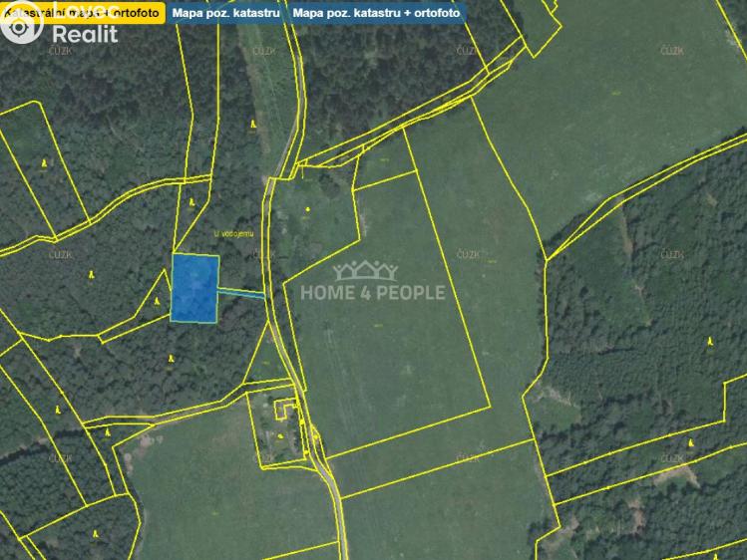The width and height of the screenshot is (747, 560).
Task: Click the circular location target icon
Action: (x=20, y=27)
